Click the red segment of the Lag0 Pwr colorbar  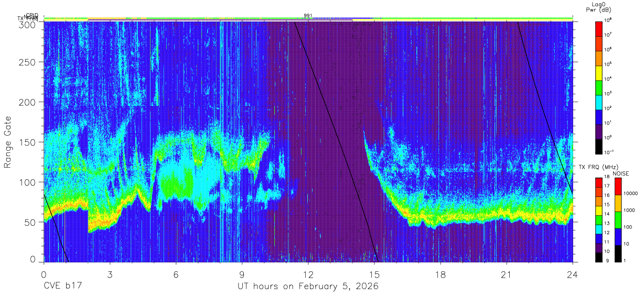click(x=599, y=28)
